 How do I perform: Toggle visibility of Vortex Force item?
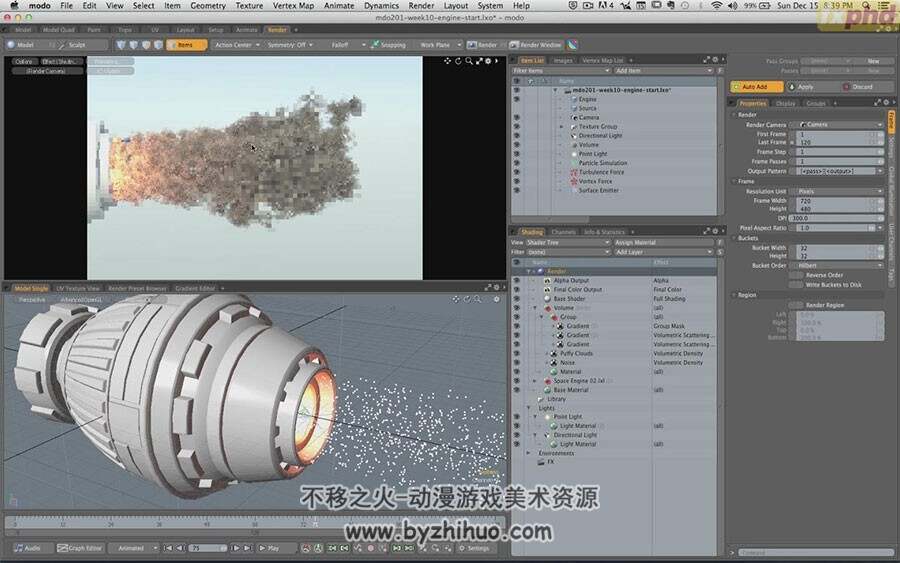tap(517, 181)
